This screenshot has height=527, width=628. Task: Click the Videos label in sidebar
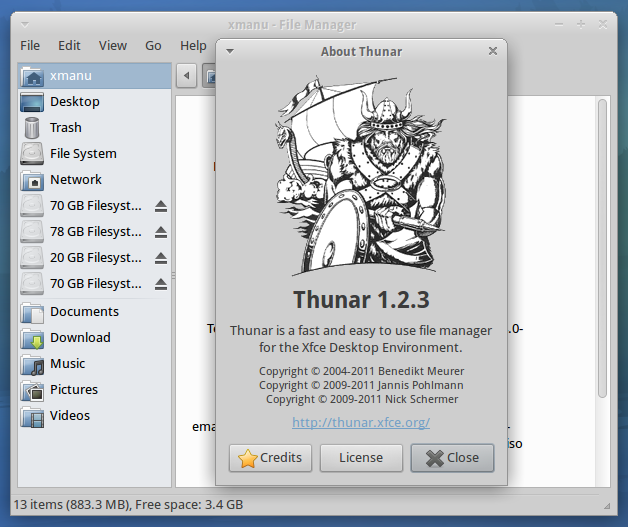tap(70, 416)
